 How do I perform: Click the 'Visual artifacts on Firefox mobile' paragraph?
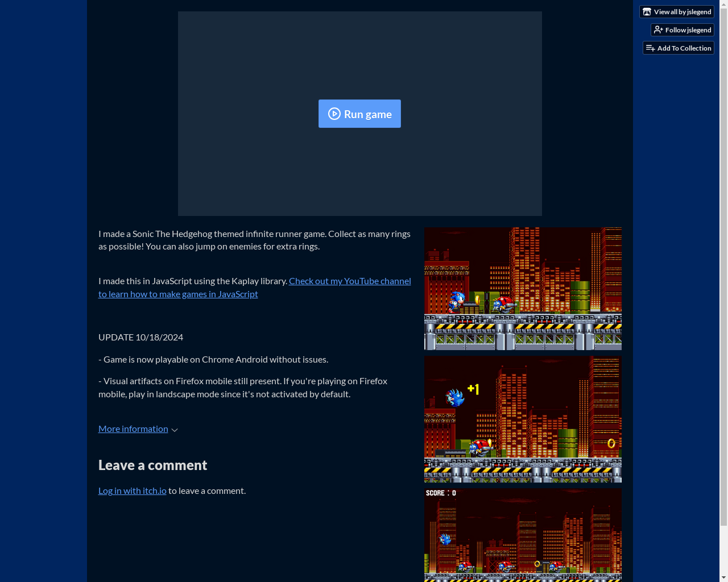coord(243,388)
